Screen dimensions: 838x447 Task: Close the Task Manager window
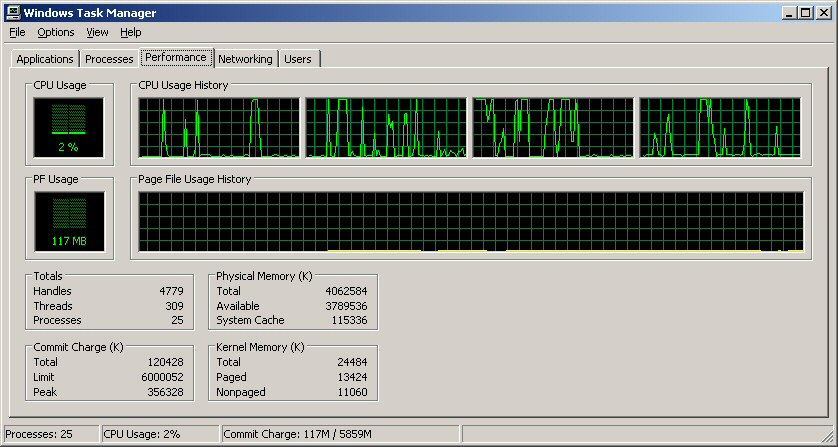coord(823,12)
